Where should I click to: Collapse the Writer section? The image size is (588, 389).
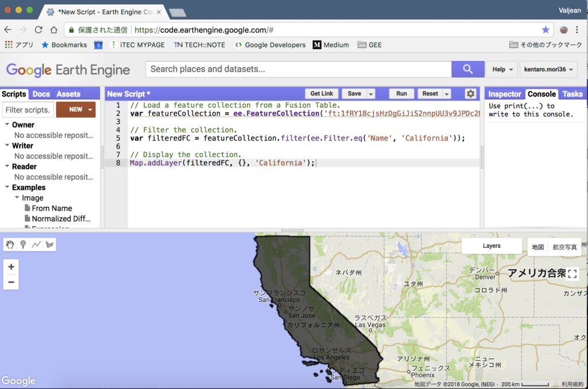(7, 145)
